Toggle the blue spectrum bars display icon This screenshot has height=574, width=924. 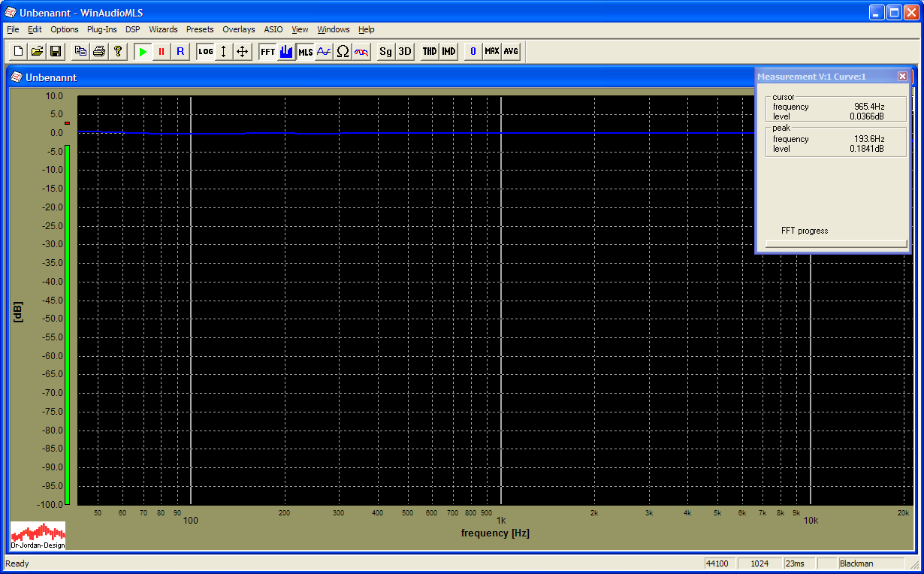point(286,52)
